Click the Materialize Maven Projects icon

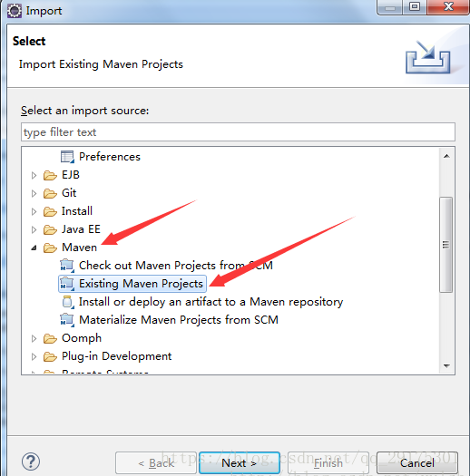67,320
